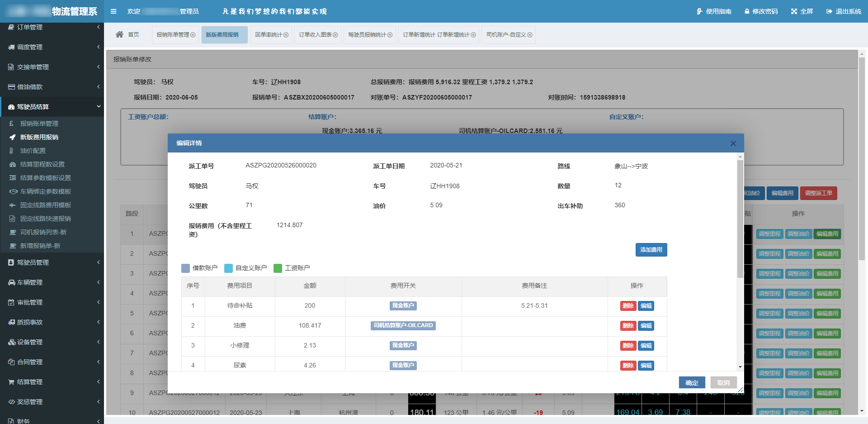Switch to 报销账单管理 tab
This screenshot has height=424, width=868.
click(175, 35)
